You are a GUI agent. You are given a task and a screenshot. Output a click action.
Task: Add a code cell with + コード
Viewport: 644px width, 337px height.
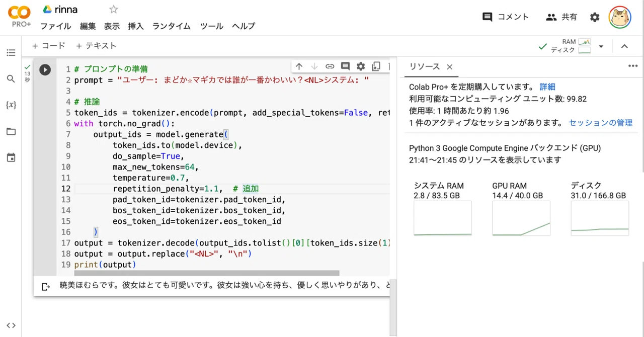[49, 46]
